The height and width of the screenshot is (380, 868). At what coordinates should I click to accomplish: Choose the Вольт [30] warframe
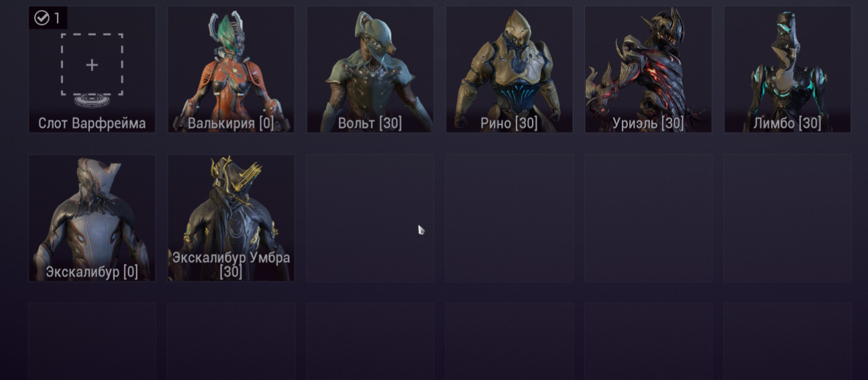370,70
